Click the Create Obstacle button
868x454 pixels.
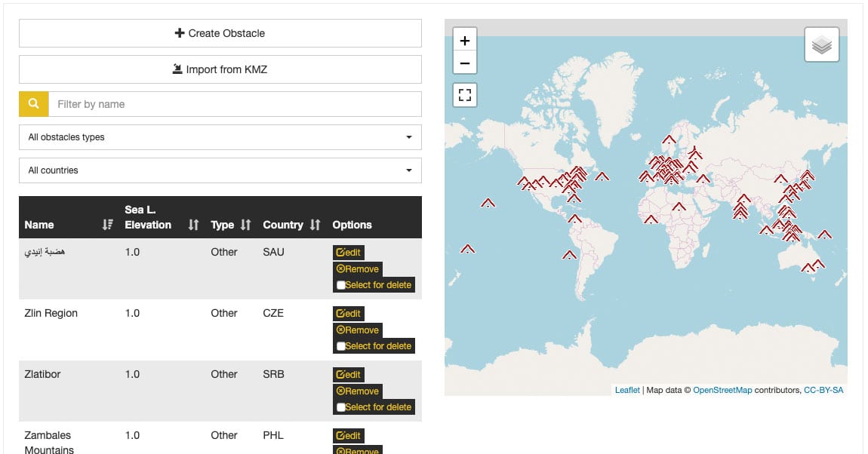220,32
